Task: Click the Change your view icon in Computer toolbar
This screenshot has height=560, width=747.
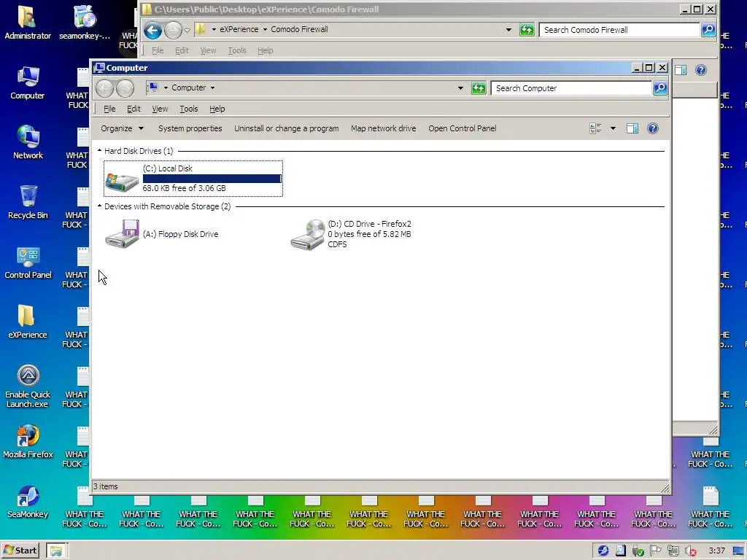Action: point(595,128)
